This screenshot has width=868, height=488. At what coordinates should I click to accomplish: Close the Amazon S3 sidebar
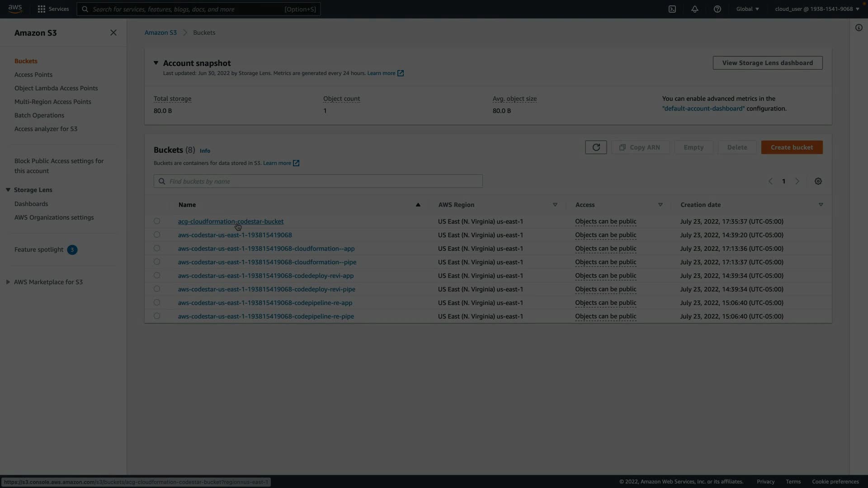113,33
